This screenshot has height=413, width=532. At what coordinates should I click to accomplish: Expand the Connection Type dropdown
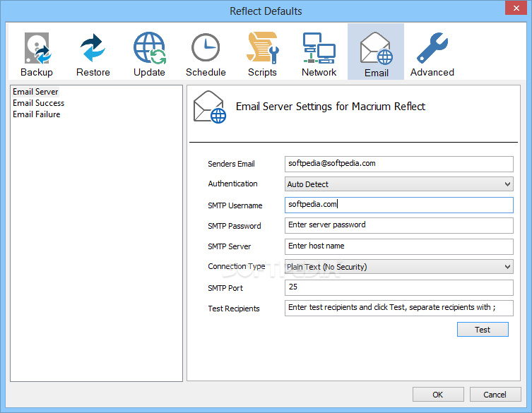(x=398, y=267)
